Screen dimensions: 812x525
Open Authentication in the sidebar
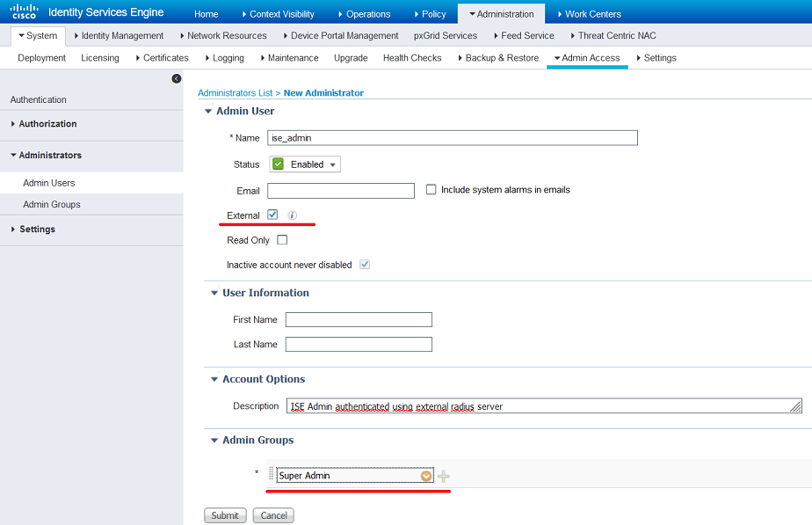pos(39,99)
